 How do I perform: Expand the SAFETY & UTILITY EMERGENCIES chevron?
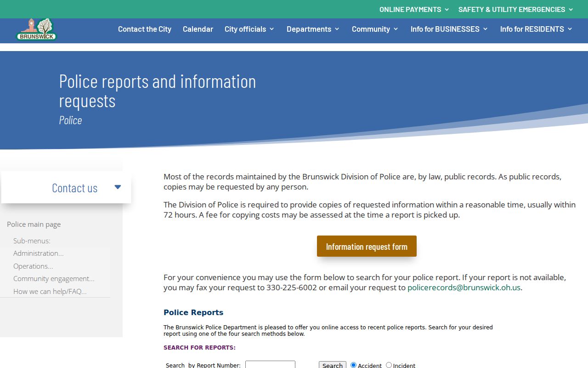[x=571, y=9]
